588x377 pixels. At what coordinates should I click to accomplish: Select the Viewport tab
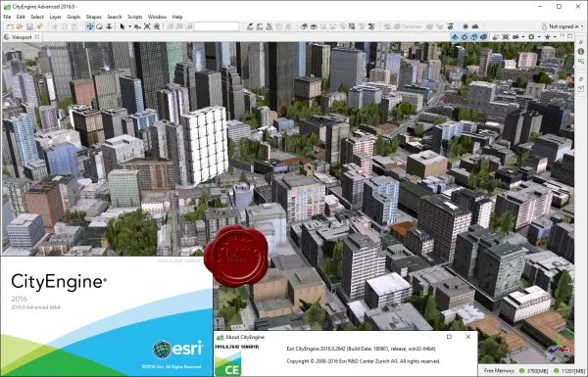(22, 37)
